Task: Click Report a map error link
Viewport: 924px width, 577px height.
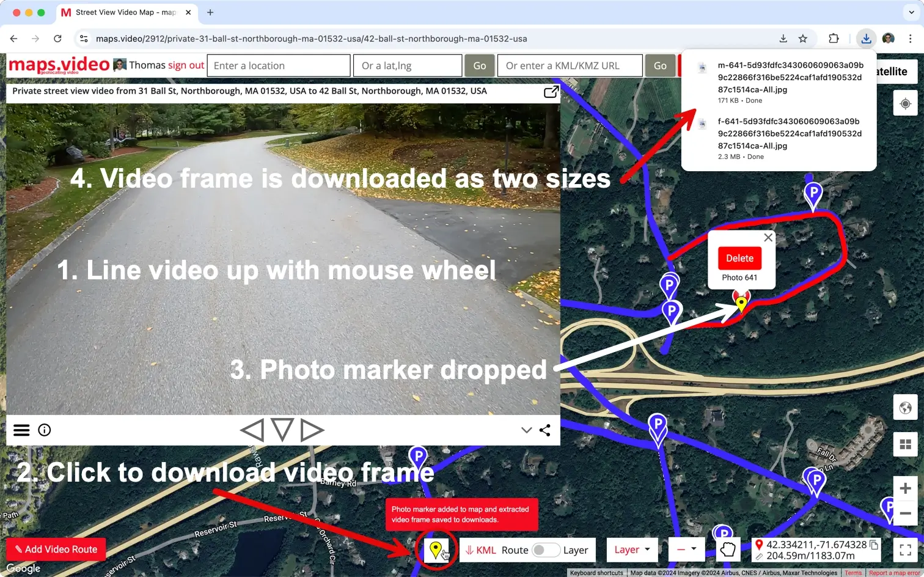Action: click(894, 573)
